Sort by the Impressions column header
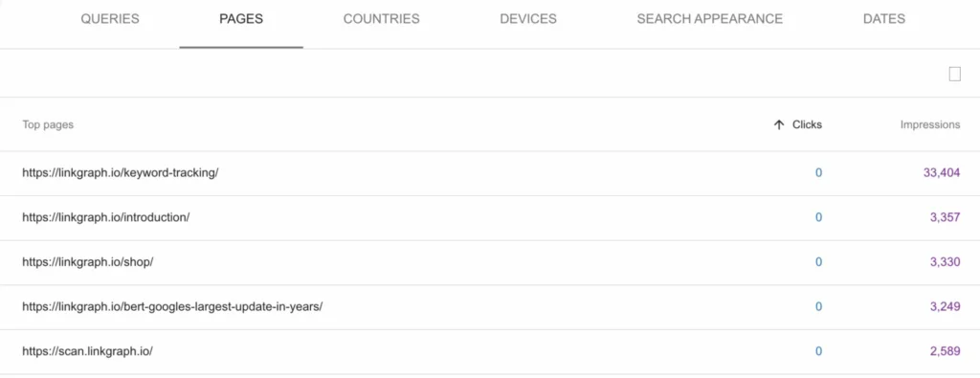 (x=930, y=124)
